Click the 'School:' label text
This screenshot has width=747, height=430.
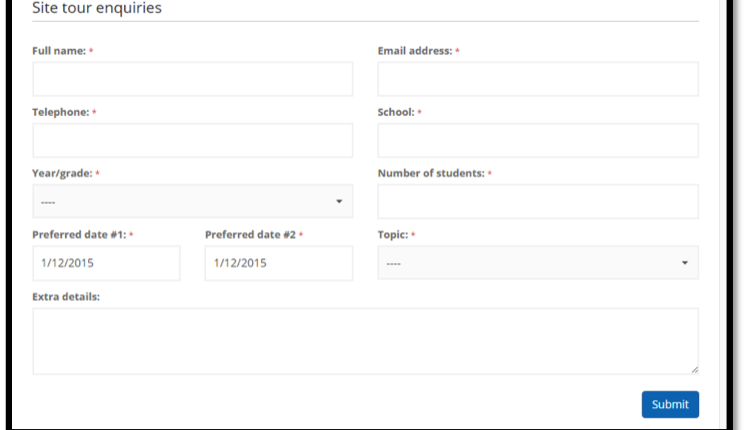[x=395, y=113]
